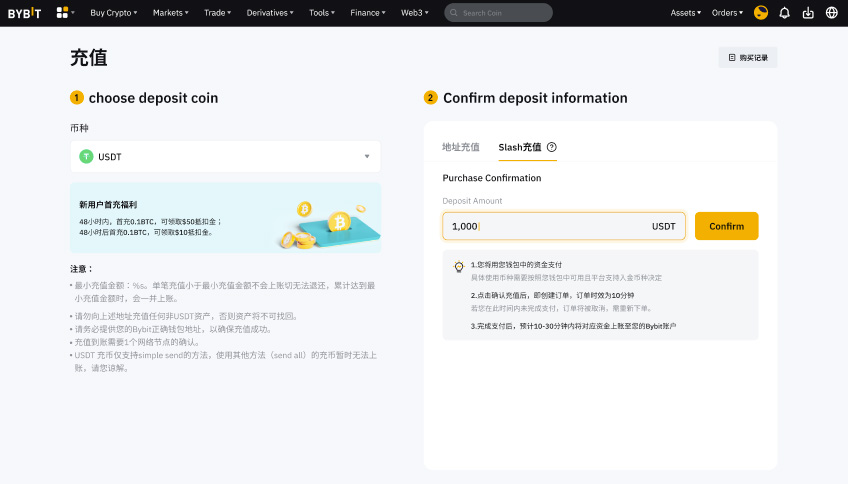Viewport: 848px width, 484px height.
Task: Expand the Web3 menu
Action: [x=415, y=12]
